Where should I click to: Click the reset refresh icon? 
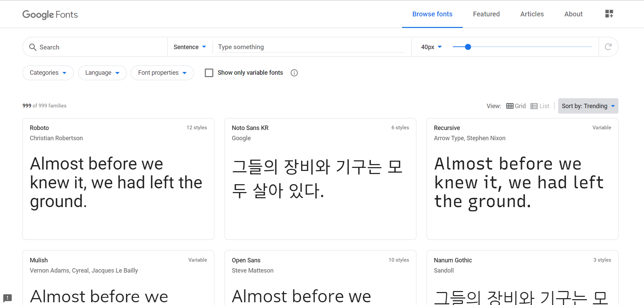(x=608, y=47)
